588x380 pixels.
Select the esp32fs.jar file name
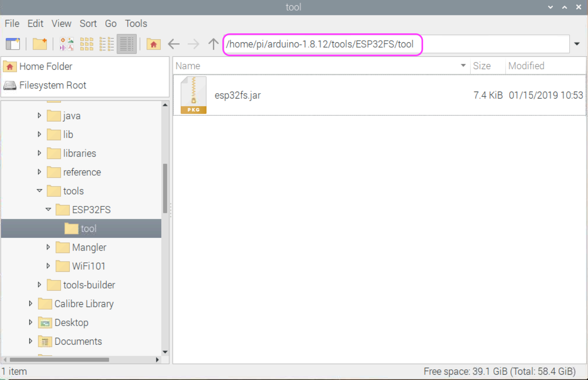[x=238, y=95]
